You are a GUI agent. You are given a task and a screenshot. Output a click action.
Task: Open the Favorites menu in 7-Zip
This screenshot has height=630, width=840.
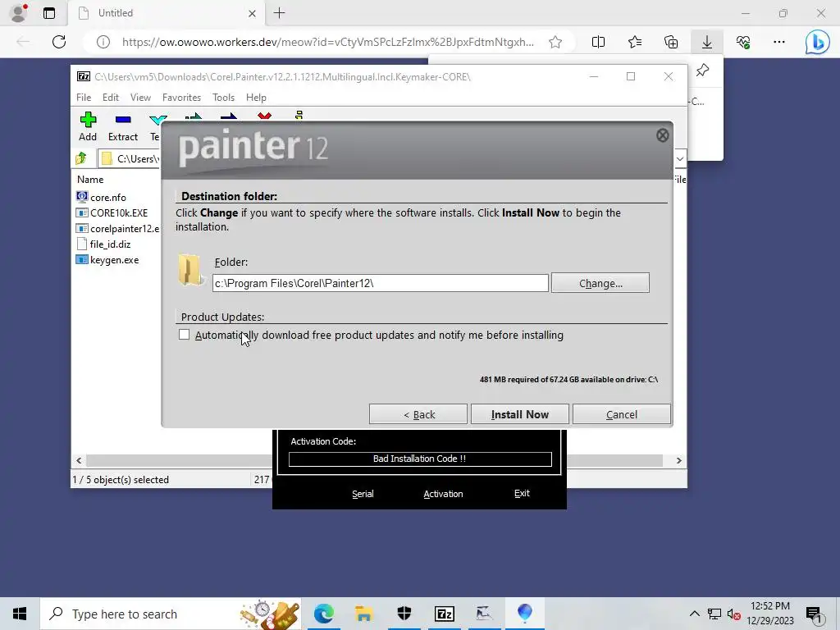click(181, 98)
